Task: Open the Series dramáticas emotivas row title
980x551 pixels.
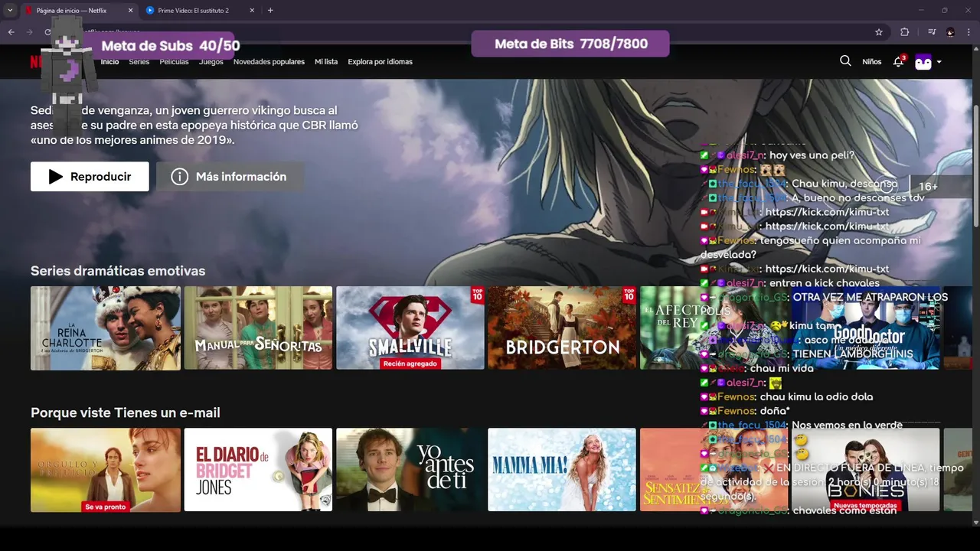Action: click(118, 271)
